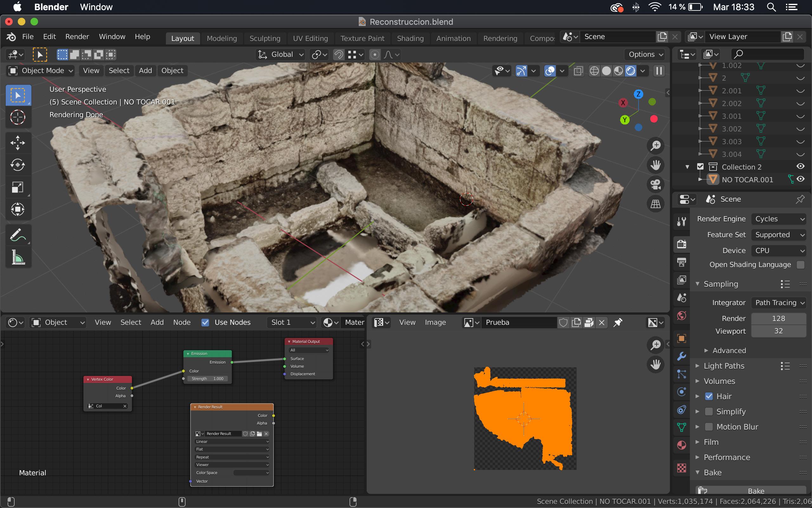Open the Slot 1 dropdown
Image resolution: width=812 pixels, height=508 pixels.
292,323
